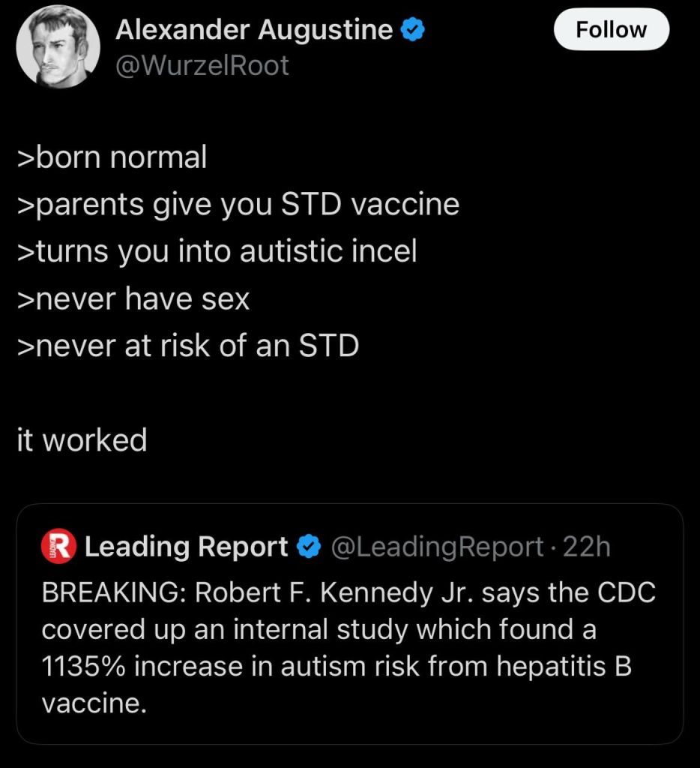This screenshot has width=700, height=768.
Task: Click the red Leading Report logo
Action: point(58,547)
